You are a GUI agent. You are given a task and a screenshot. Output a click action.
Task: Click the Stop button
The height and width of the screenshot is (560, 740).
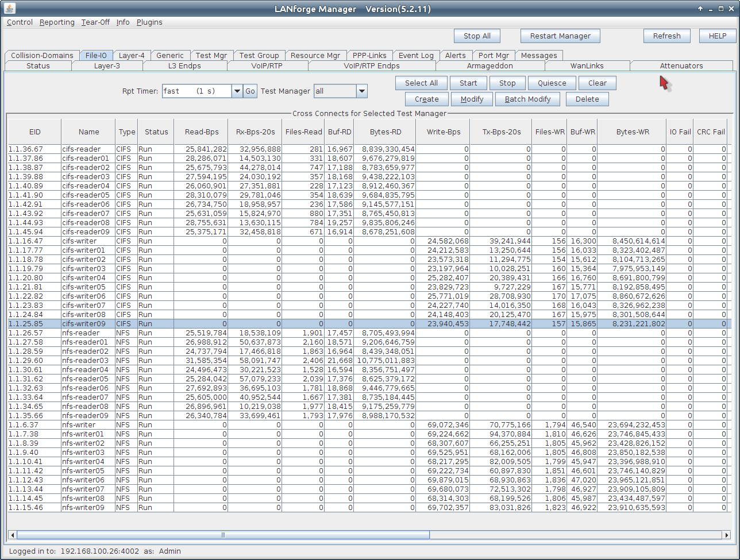pyautogui.click(x=507, y=83)
